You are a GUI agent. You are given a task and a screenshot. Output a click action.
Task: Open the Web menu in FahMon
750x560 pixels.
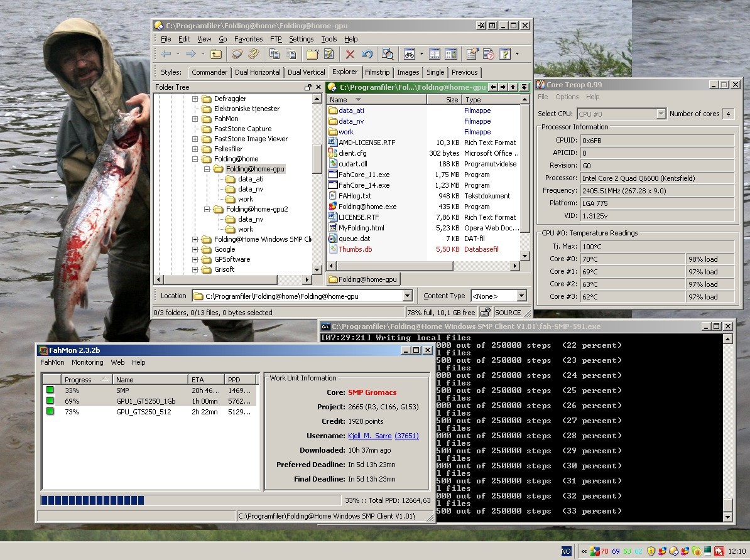tap(117, 362)
